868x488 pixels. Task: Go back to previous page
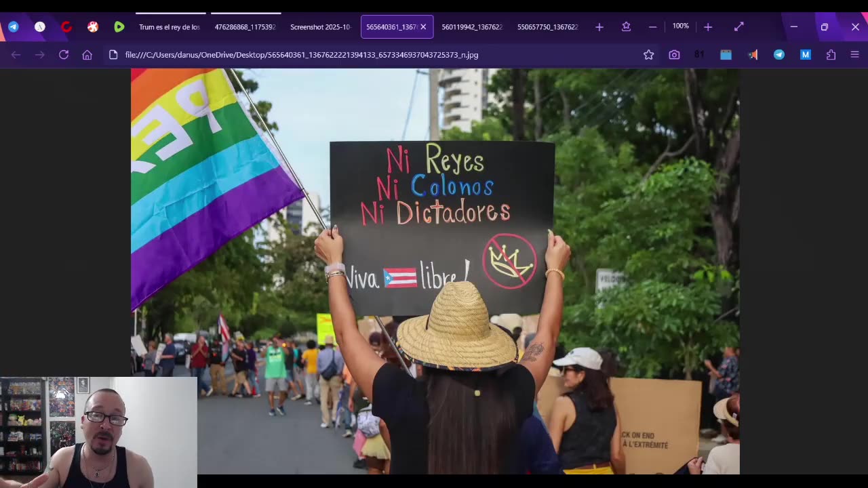pos(16,55)
